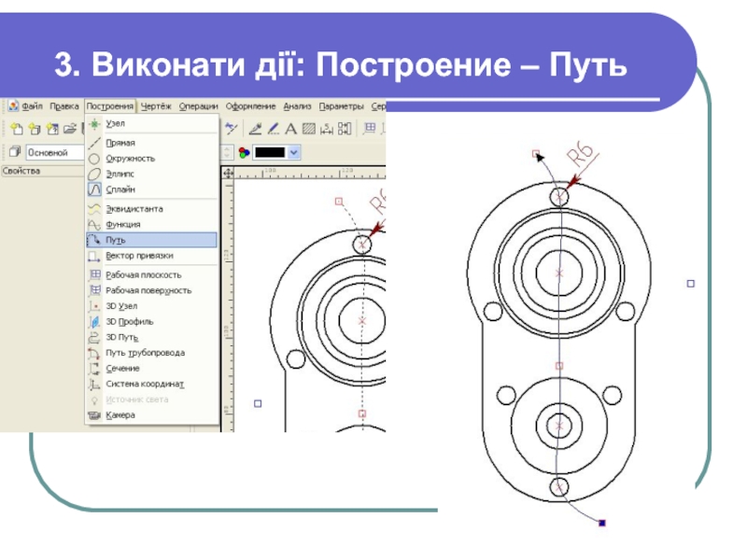Open the Параметры menu
The image size is (747, 560).
tap(342, 106)
